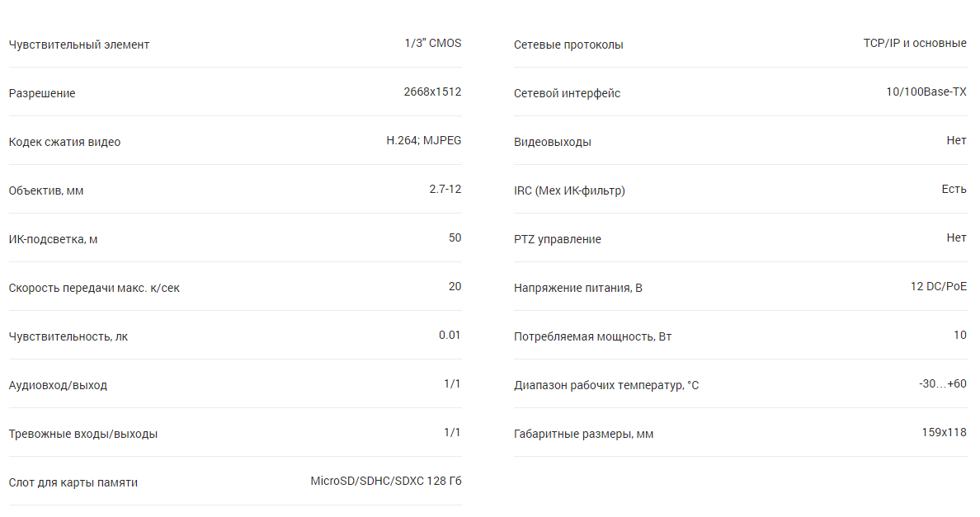Viewport: 980px width, 517px height.
Task: Select the 1/3" CMOS value
Action: [432, 43]
